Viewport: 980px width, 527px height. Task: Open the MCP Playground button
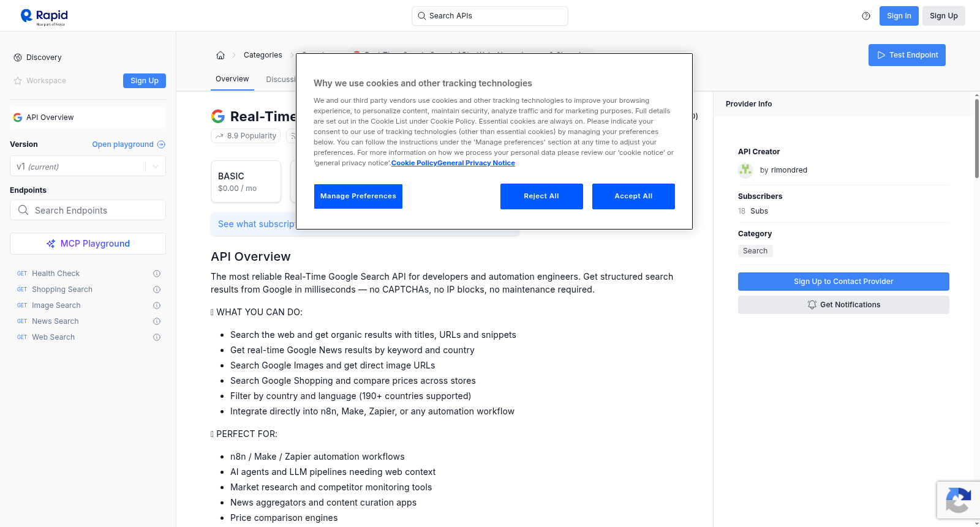(88, 244)
